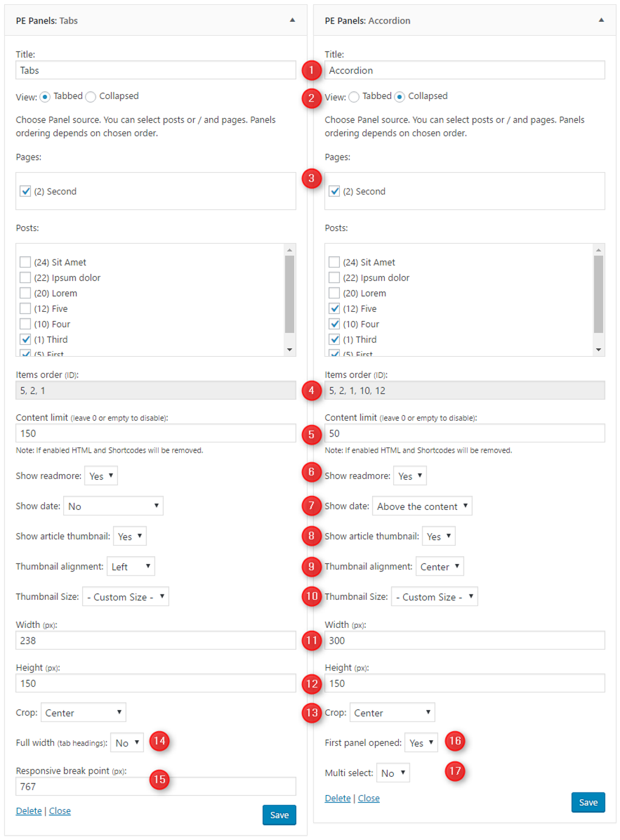Check the (20) Lorem post in Tabs panel
The width and height of the screenshot is (620, 840).
tap(25, 293)
